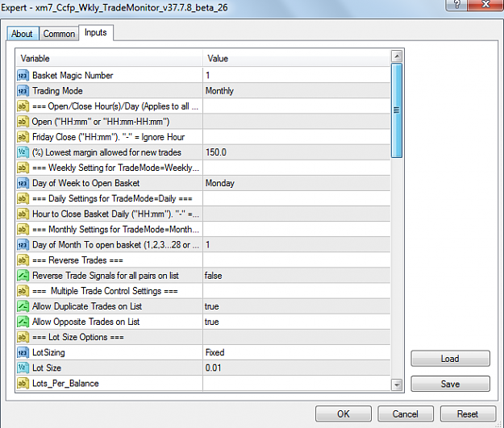Select the "Basket Magic Number" row label
This screenshot has width=504, height=428.
(x=73, y=76)
